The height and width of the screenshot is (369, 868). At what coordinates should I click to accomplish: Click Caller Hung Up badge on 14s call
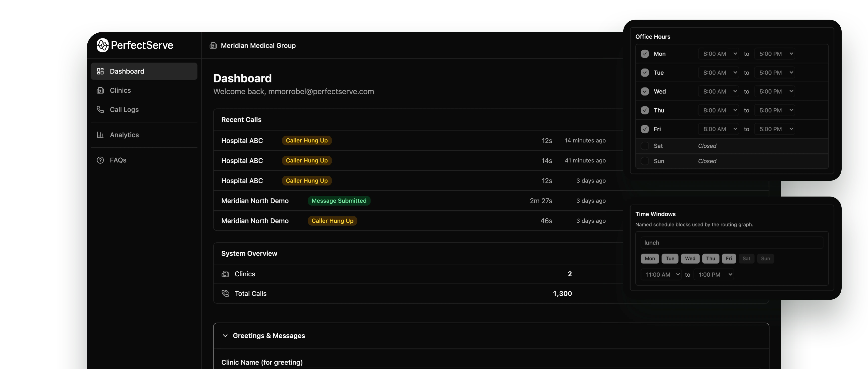pos(307,161)
